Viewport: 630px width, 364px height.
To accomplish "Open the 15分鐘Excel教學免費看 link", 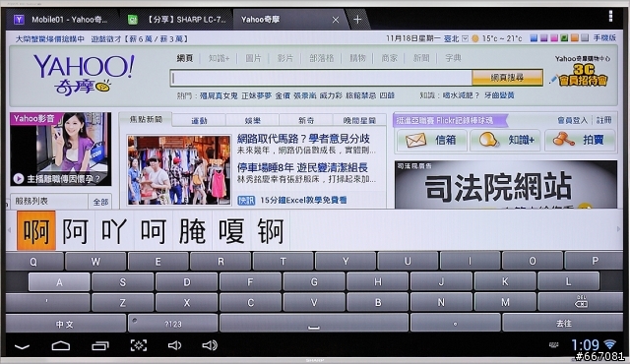I will point(303,200).
